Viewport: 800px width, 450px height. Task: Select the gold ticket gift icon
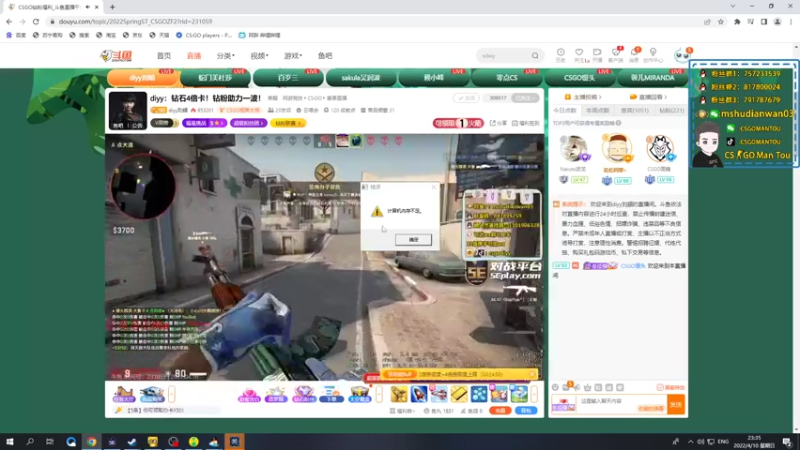(459, 394)
